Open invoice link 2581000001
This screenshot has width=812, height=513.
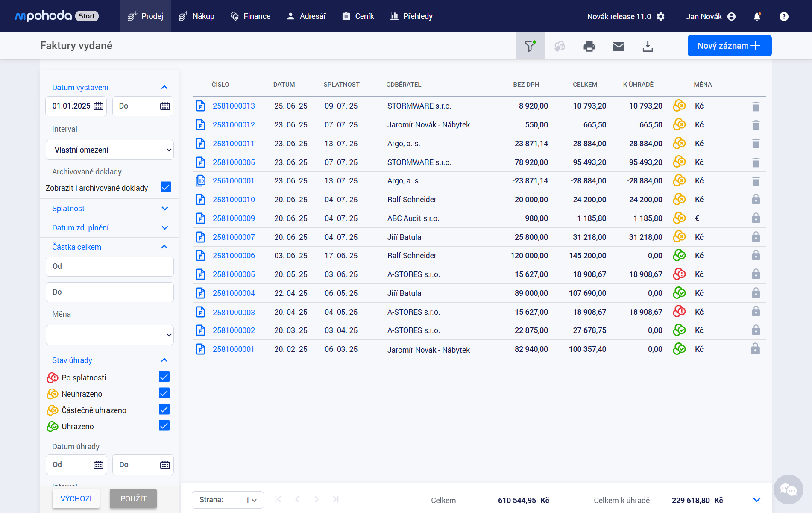233,349
